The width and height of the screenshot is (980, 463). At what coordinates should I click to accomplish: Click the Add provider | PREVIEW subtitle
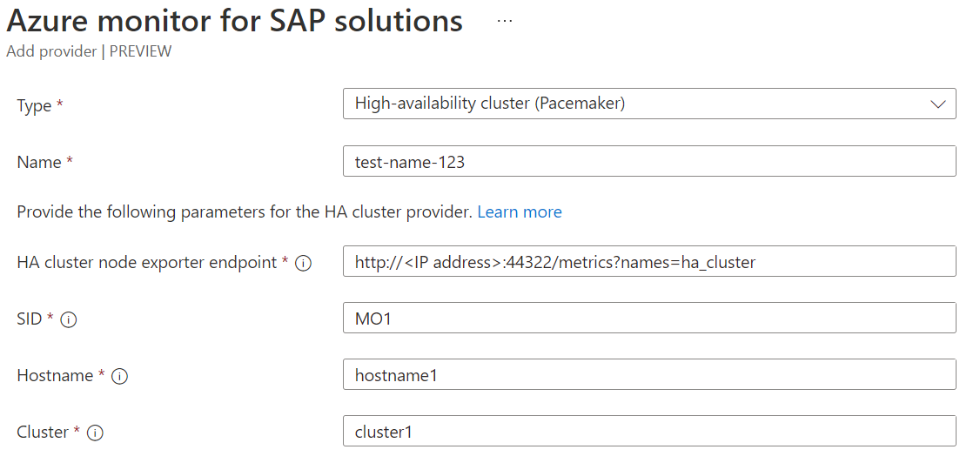pos(89,51)
